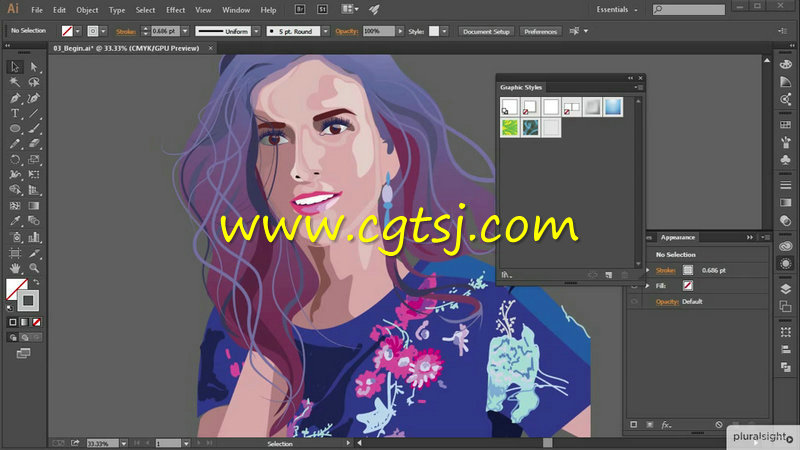
Task: Open the Uniform width profile dropdown
Action: [x=257, y=32]
